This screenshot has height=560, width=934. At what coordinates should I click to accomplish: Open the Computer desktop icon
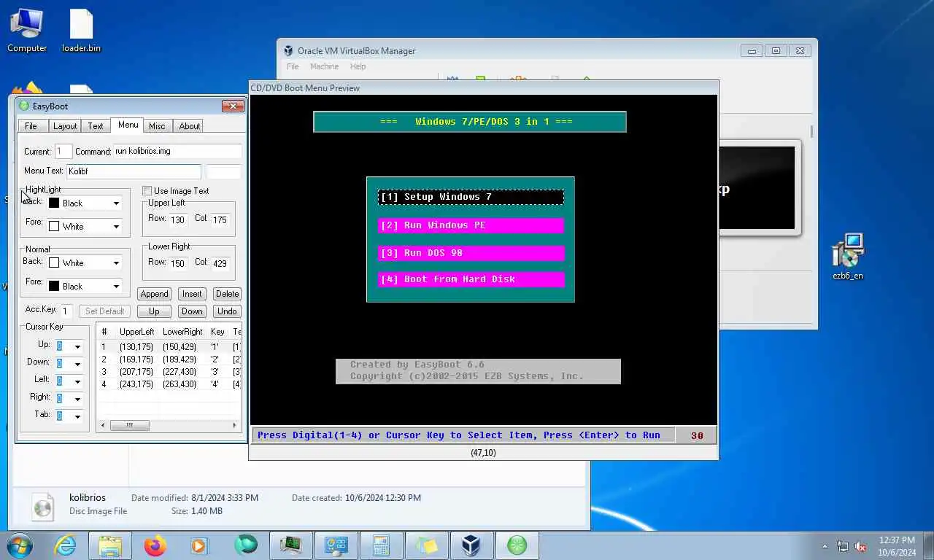pyautogui.click(x=27, y=31)
